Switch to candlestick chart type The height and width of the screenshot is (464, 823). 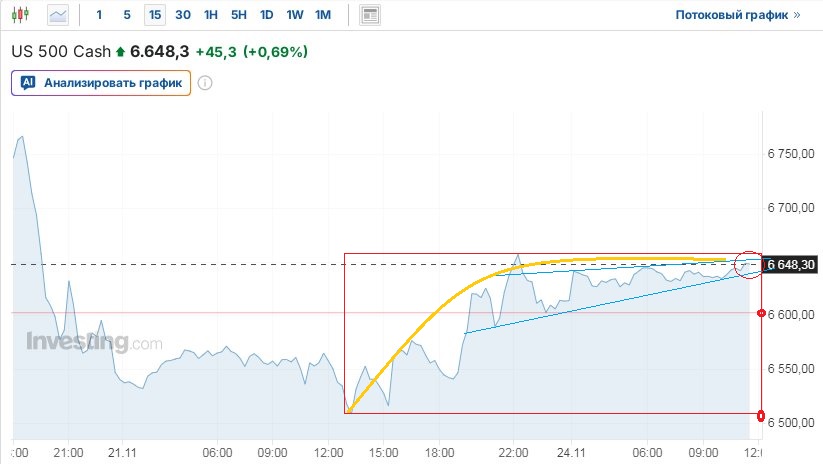(23, 15)
